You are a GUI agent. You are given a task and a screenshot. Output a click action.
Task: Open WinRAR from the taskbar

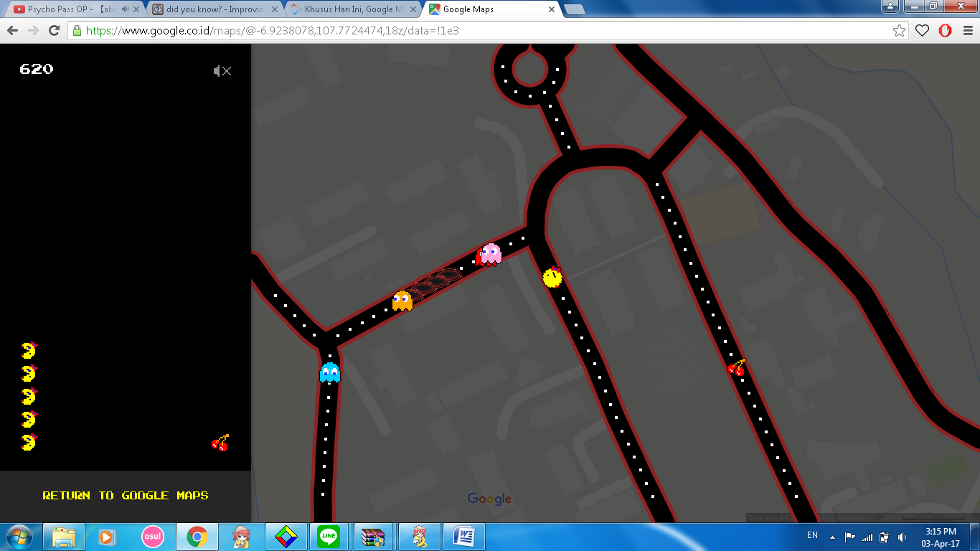[x=373, y=537]
